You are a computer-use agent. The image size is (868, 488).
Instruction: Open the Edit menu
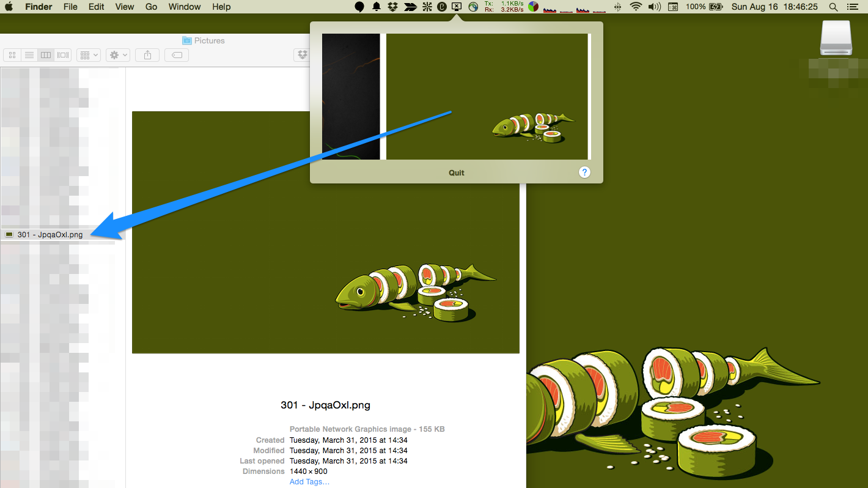(96, 7)
